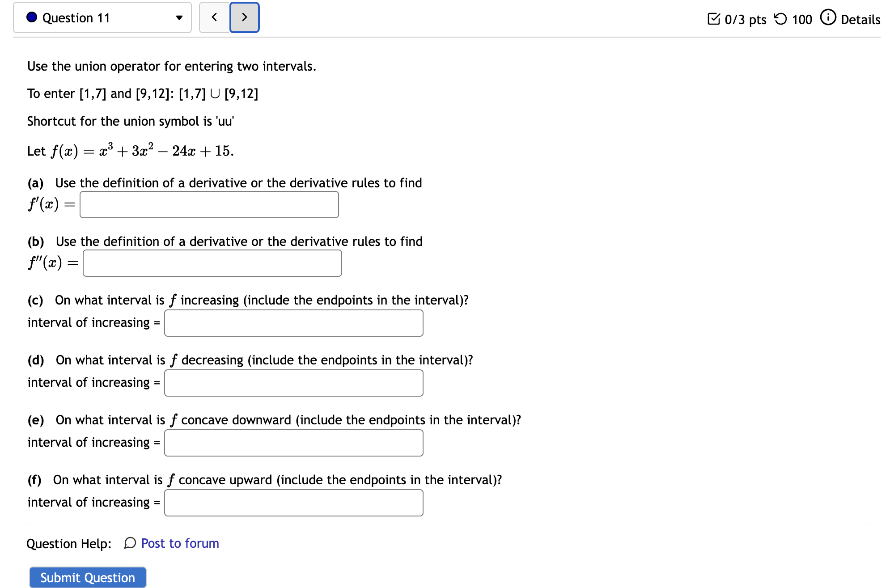Click the next question arrow
Image resolution: width=890 pixels, height=588 pixels.
244,17
